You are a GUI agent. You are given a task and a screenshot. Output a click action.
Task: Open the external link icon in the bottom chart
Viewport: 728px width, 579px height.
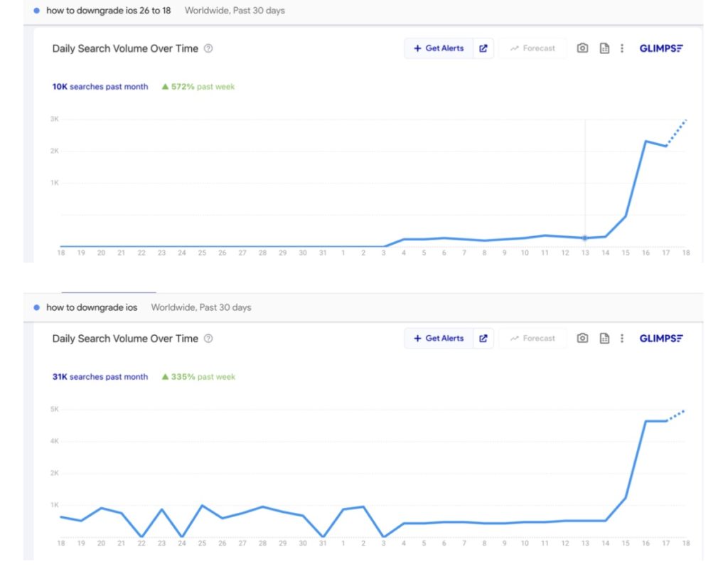coord(483,339)
